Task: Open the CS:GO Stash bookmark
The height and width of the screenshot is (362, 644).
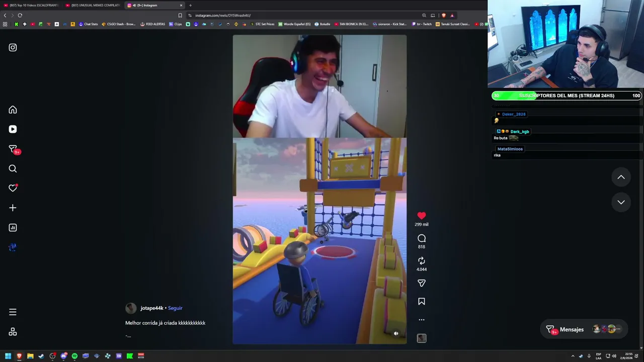Action: (119, 24)
